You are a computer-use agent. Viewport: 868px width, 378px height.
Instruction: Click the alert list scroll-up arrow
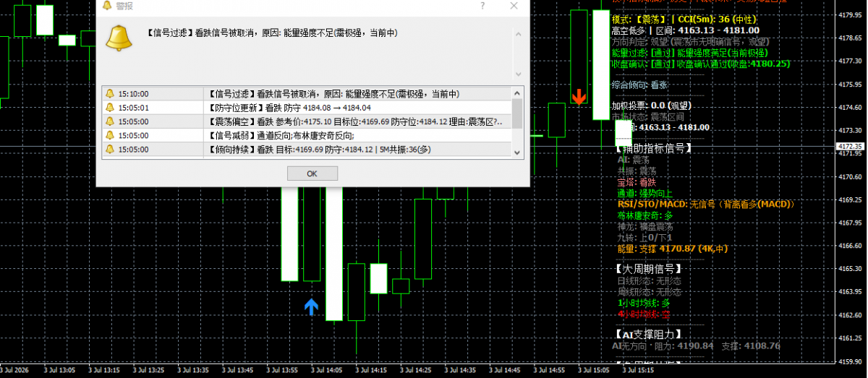517,93
